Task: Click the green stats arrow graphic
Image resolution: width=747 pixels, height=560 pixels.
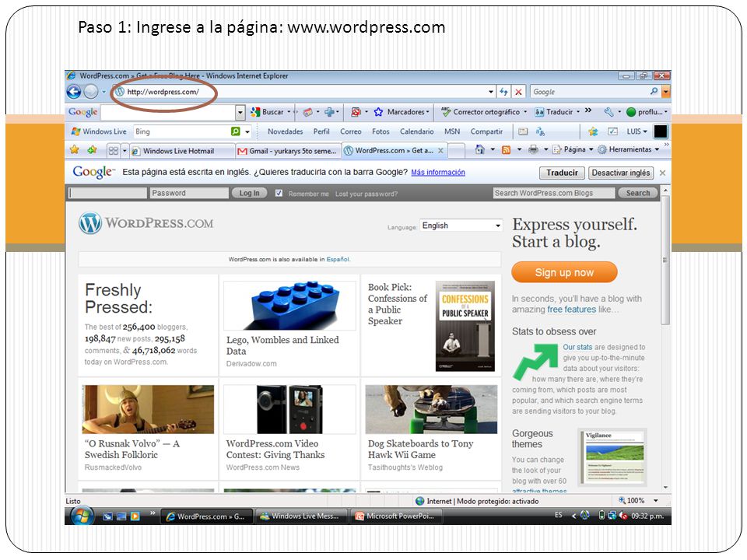Action: point(535,362)
